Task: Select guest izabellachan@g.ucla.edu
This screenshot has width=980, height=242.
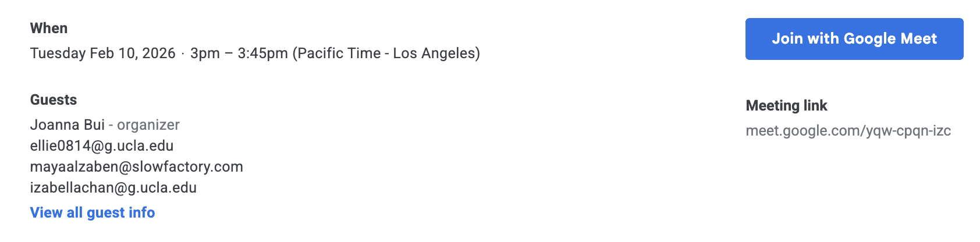Action: coord(113,188)
